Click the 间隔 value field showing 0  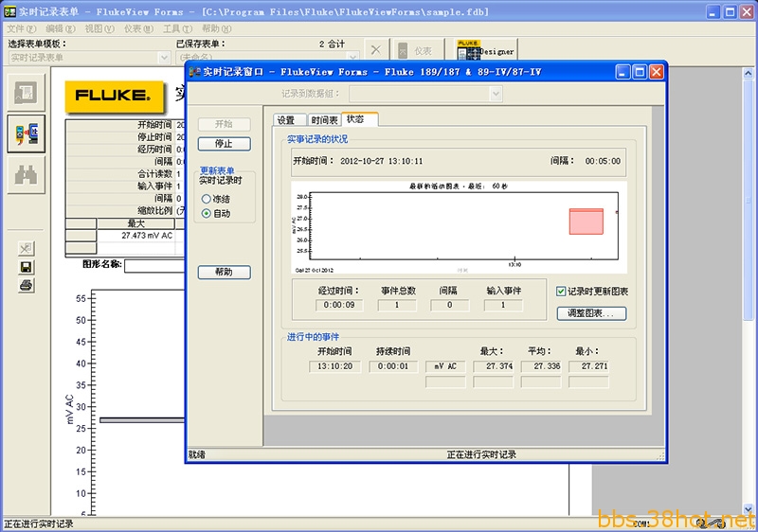449,305
